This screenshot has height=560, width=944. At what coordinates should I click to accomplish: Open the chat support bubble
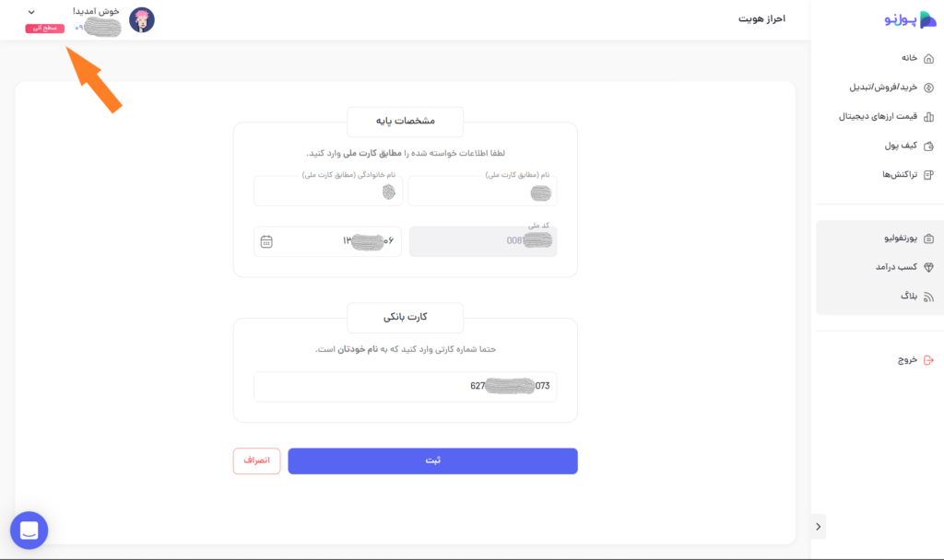(x=29, y=530)
